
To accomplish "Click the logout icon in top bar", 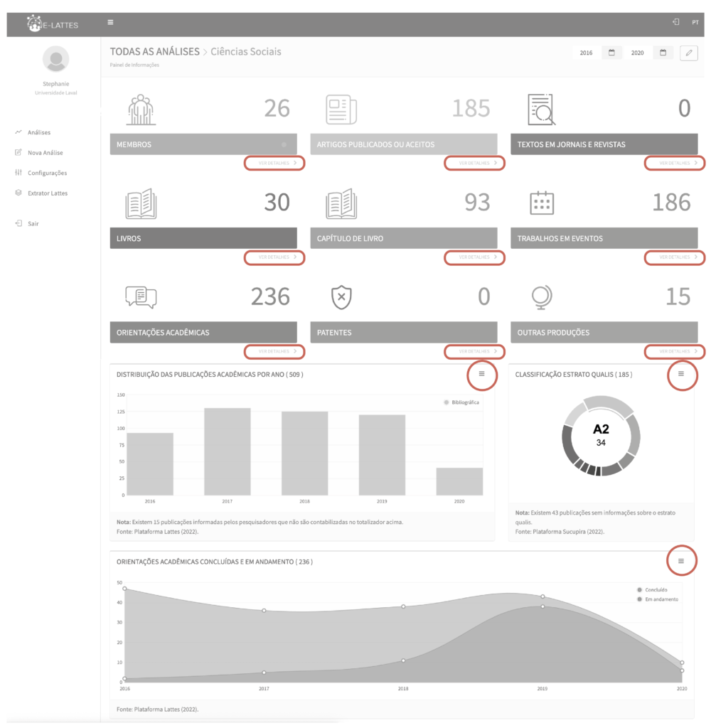I will pos(675,23).
